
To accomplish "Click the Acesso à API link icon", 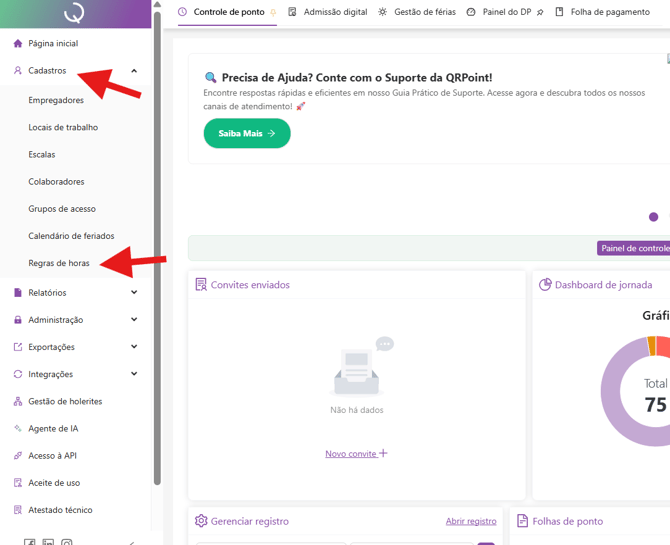I will [18, 455].
